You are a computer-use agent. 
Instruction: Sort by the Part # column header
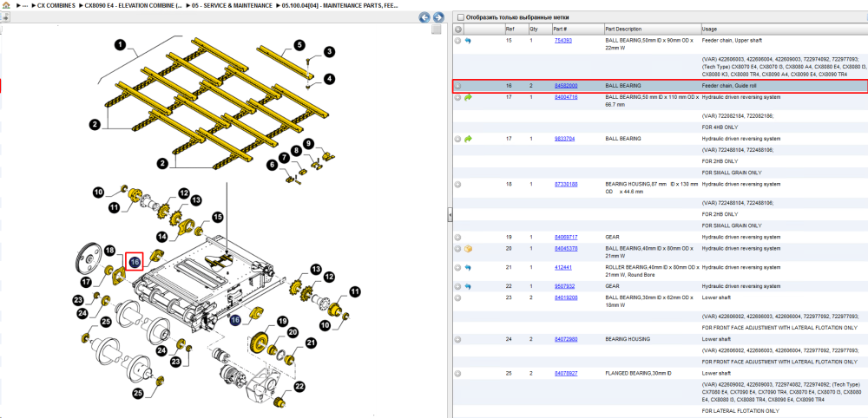[x=577, y=29]
